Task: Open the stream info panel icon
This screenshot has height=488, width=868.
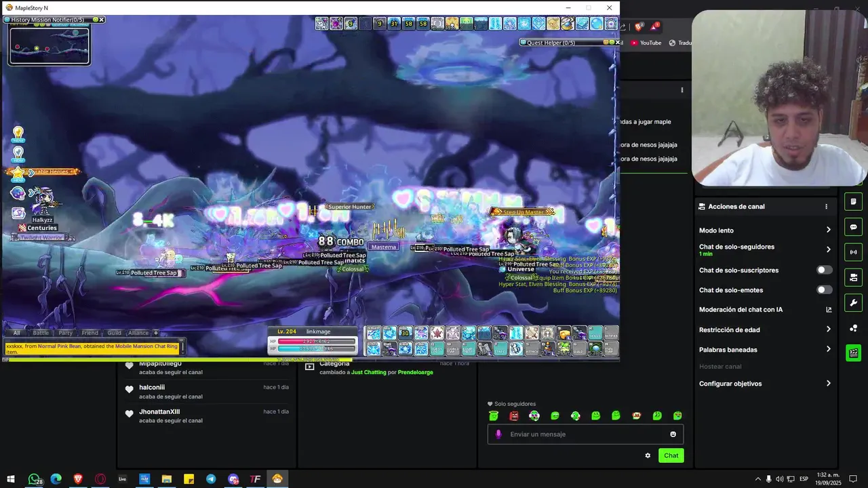Action: pos(853,202)
